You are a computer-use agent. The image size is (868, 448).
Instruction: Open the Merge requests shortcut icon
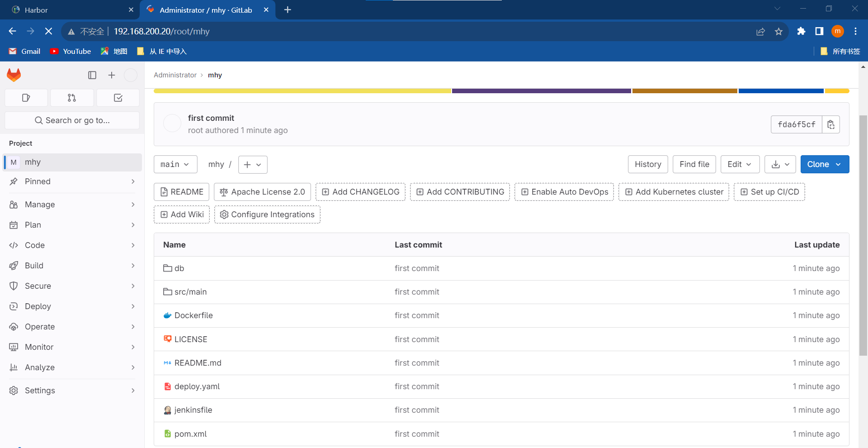[x=72, y=98]
